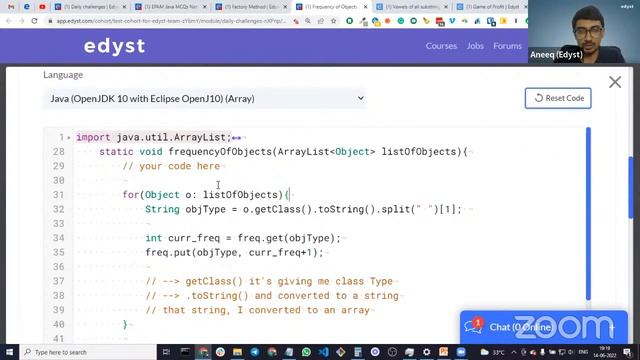640x360 pixels.
Task: Open the Zoom app on the taskbar
Action: pyautogui.click(x=461, y=352)
